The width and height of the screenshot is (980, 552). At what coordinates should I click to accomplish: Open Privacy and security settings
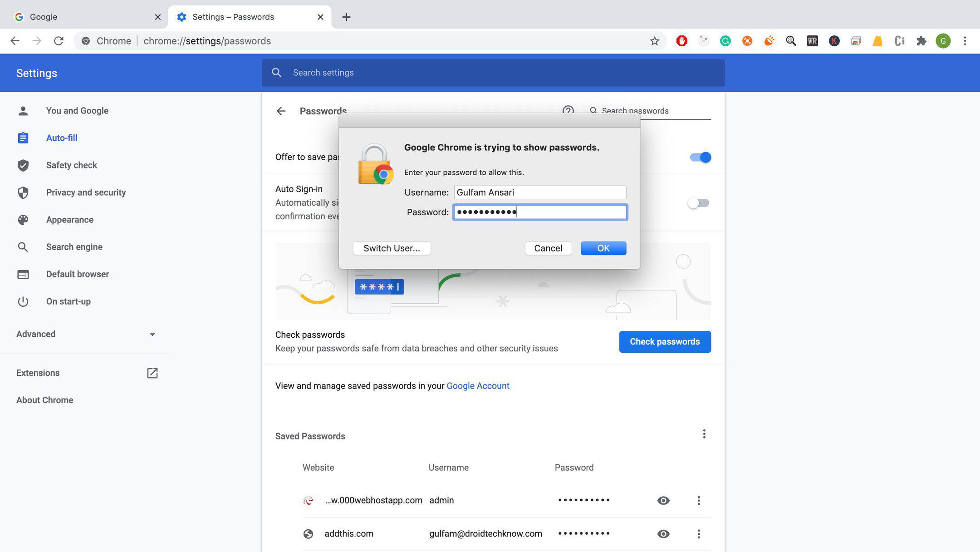pos(86,192)
